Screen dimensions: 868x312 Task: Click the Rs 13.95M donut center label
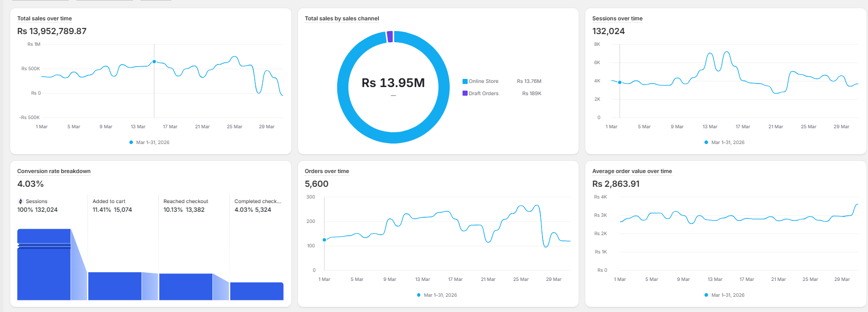[393, 83]
